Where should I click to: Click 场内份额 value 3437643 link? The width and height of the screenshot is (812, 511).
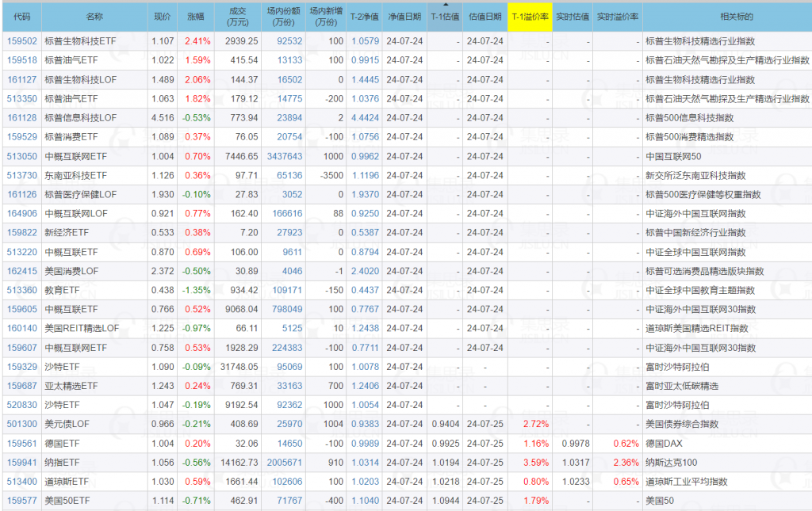[x=285, y=156]
